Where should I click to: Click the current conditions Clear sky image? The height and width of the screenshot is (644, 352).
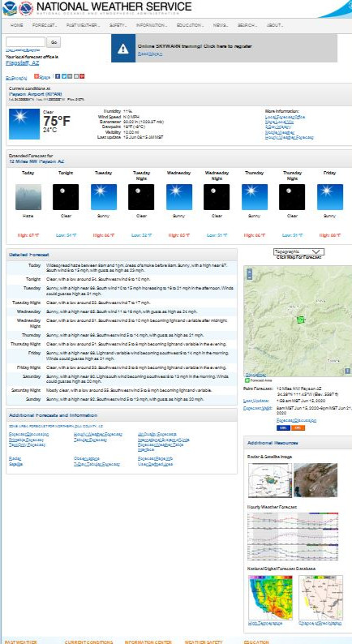[x=24, y=124]
